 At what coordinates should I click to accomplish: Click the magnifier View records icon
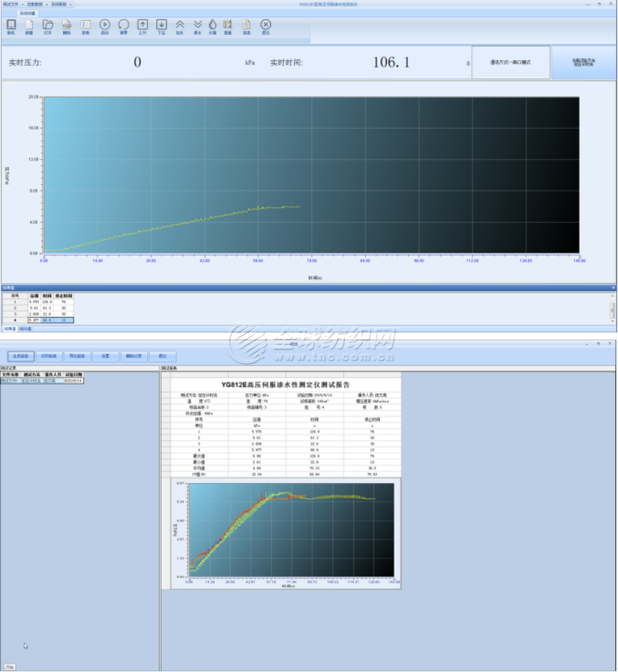click(227, 27)
